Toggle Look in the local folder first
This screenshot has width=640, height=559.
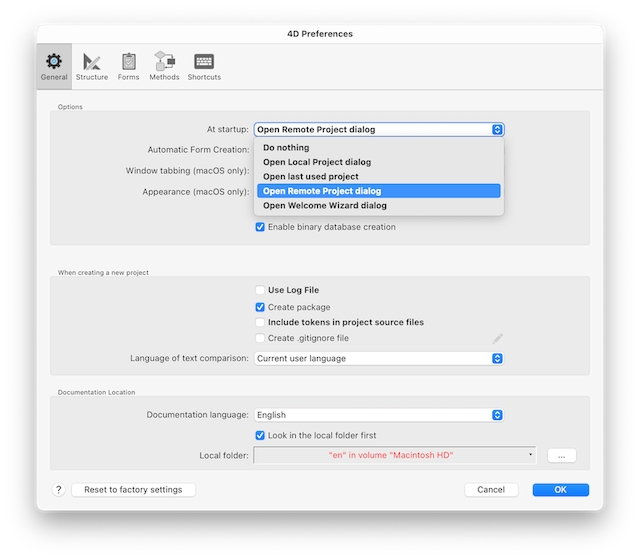pyautogui.click(x=260, y=436)
